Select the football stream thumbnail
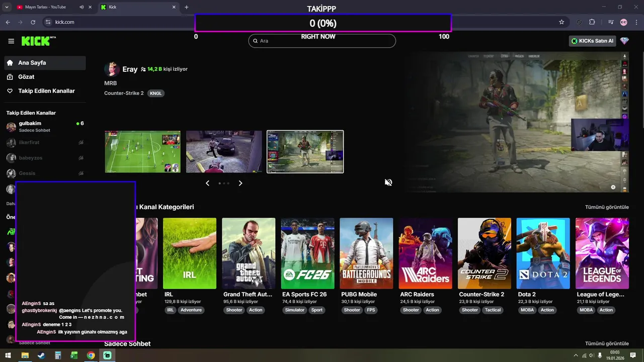The width and height of the screenshot is (644, 362). point(142,151)
